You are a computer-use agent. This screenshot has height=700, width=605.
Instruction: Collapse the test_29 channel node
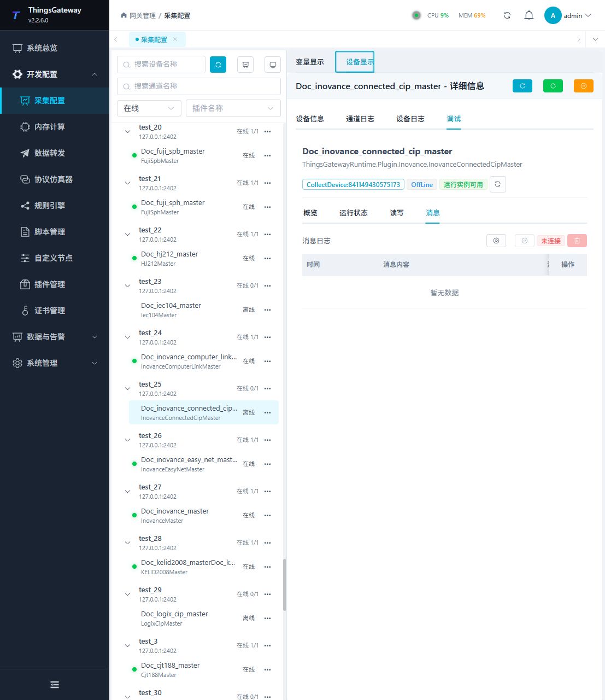coord(127,594)
